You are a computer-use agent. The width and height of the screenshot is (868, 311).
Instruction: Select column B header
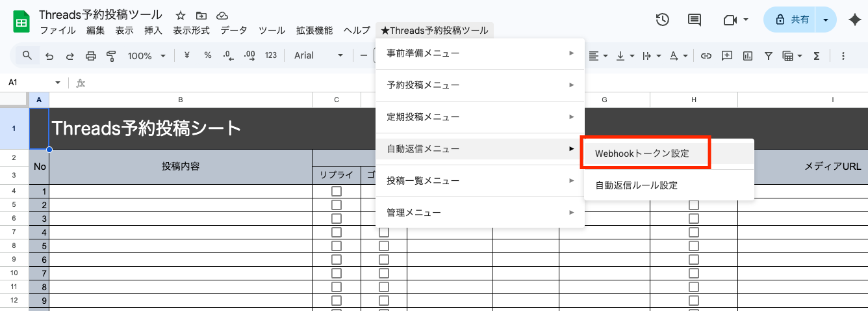coord(181,100)
